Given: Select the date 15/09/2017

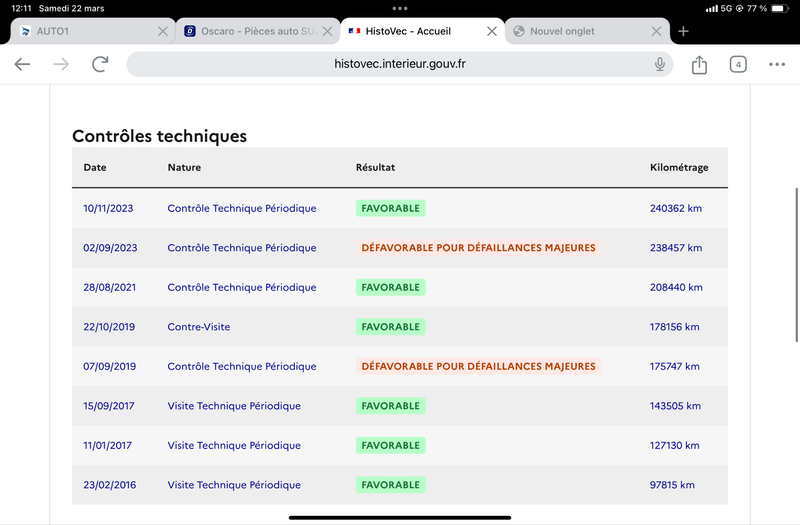Looking at the screenshot, I should coord(109,406).
